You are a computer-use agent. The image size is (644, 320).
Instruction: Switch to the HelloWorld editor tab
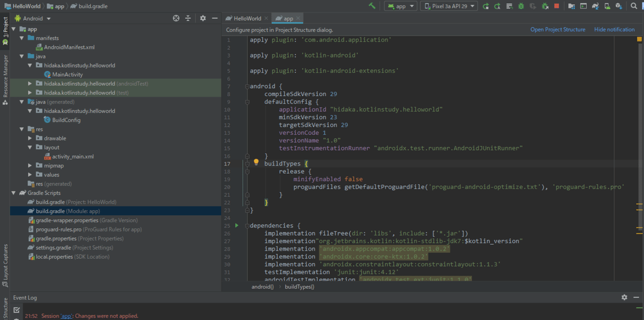click(247, 18)
